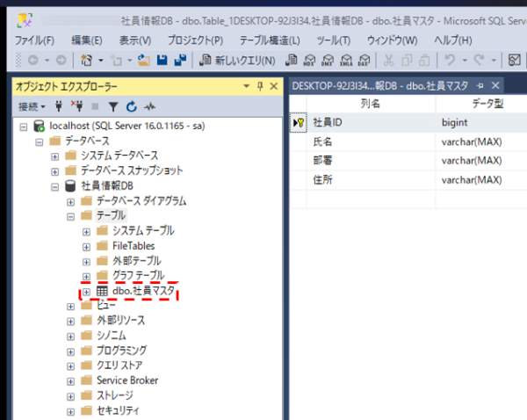Expand the dbo.社員マスタ table node
This screenshot has height=420, width=527.
[86, 291]
